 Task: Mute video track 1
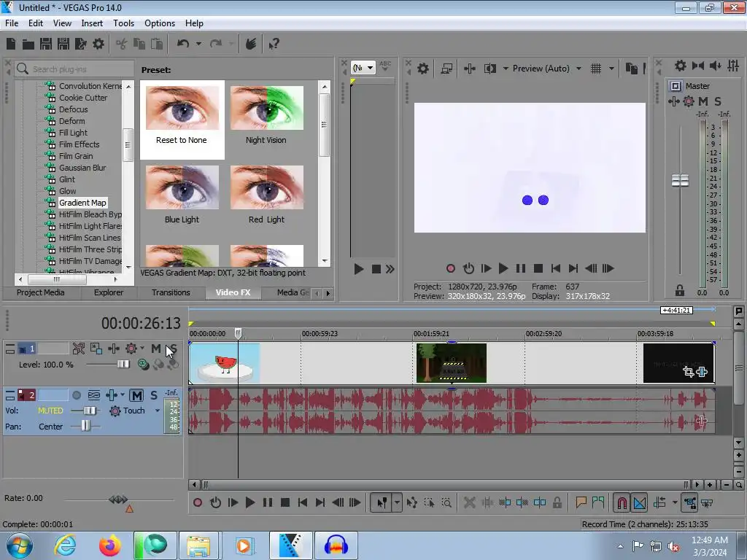point(156,349)
